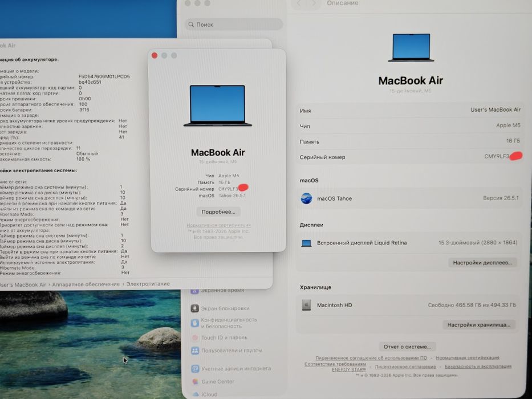Viewport: 532px width, 399px height.
Task: Click the large MacBook Air image in Описание pane
Action: (x=411, y=47)
